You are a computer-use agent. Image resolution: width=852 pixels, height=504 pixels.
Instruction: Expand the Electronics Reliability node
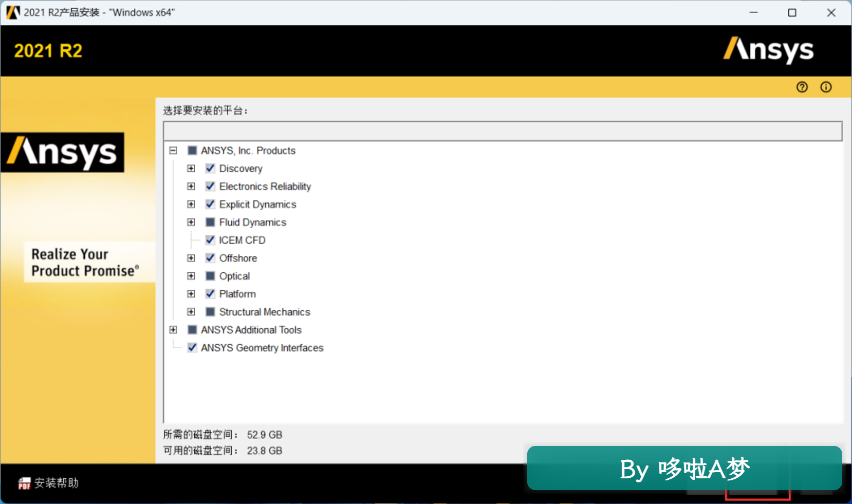point(191,186)
